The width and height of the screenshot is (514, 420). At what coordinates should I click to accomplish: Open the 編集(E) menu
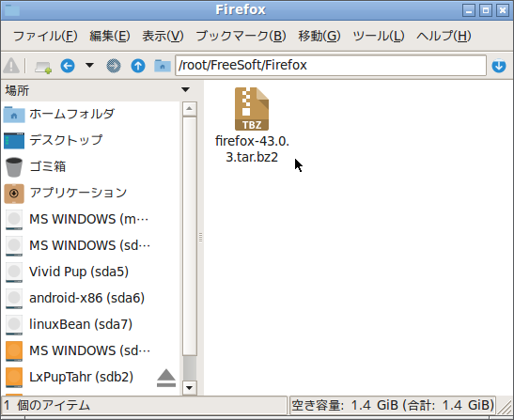[110, 36]
